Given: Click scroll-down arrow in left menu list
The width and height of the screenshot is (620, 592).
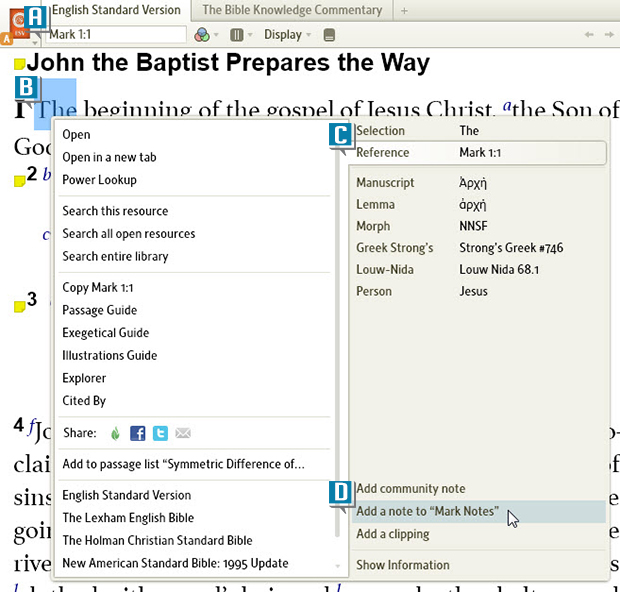Looking at the screenshot, I should [x=337, y=566].
